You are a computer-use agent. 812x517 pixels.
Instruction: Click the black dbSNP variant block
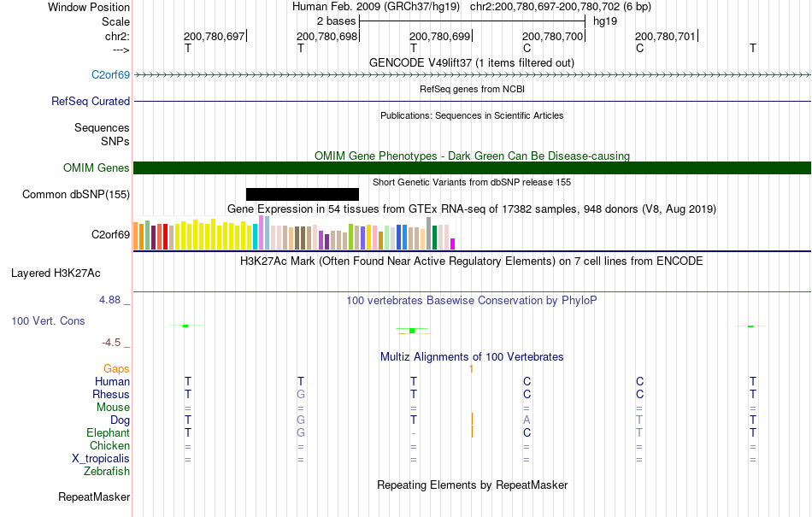tap(303, 194)
